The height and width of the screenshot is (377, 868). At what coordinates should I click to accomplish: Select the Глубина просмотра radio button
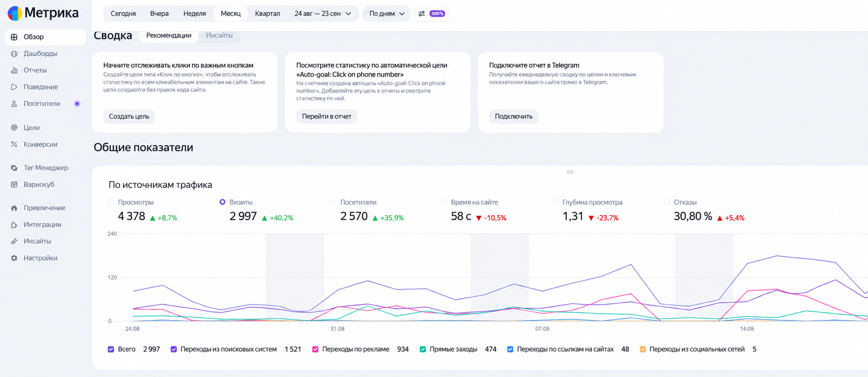tap(555, 202)
